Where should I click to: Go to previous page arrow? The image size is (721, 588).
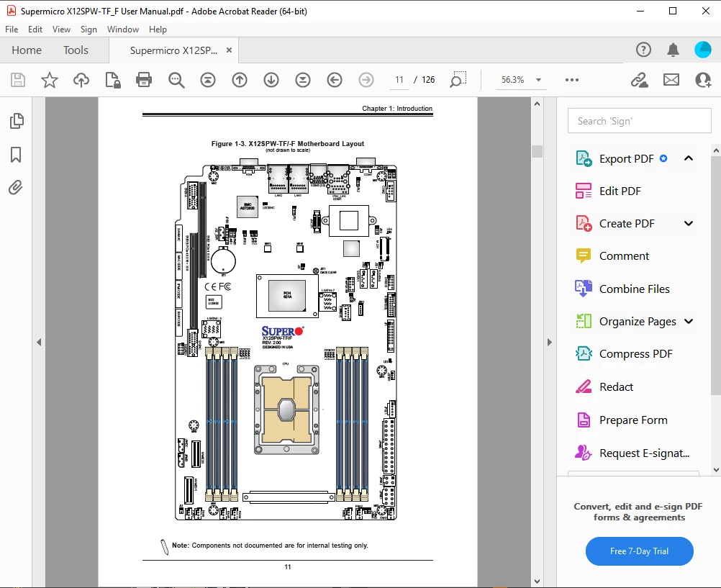[x=240, y=80]
